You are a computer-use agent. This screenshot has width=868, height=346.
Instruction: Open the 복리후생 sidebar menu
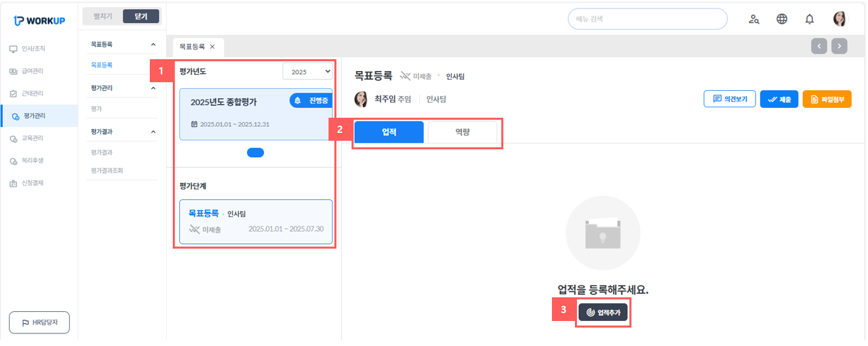point(38,161)
